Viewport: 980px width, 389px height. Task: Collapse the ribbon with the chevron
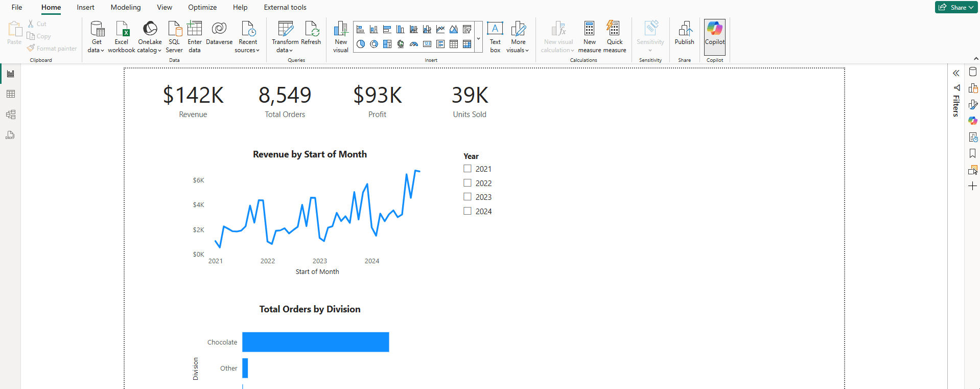click(x=976, y=59)
